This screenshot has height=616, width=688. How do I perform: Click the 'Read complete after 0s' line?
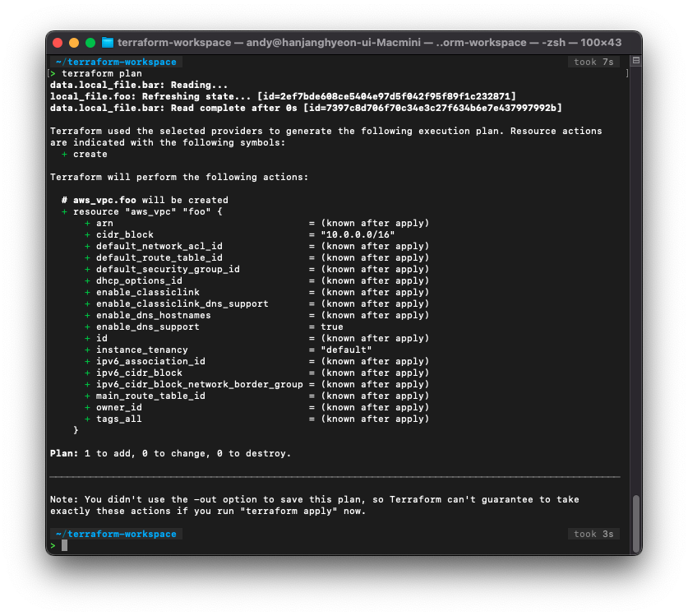point(306,108)
